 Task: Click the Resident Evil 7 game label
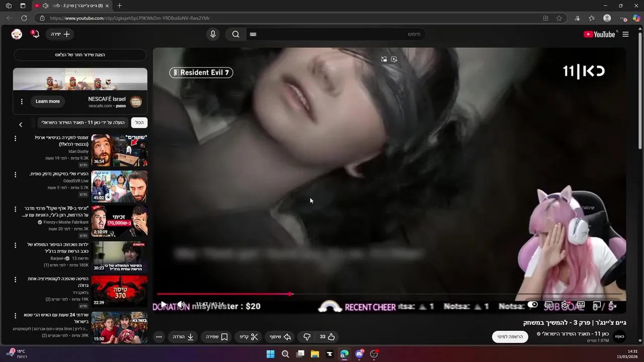[201, 72]
